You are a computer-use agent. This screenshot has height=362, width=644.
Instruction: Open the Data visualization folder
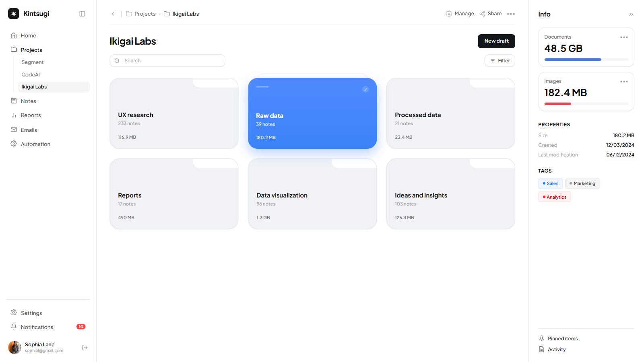[x=312, y=194]
